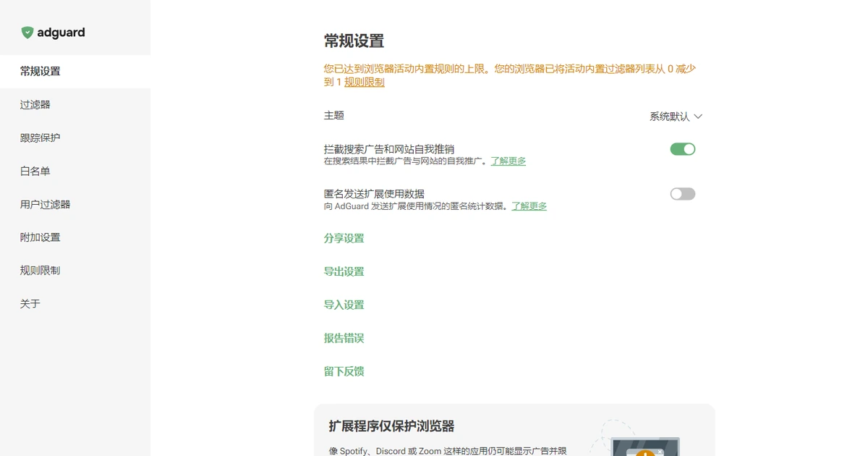Click the 留下反馈 link
The height and width of the screenshot is (456, 868).
pos(344,372)
